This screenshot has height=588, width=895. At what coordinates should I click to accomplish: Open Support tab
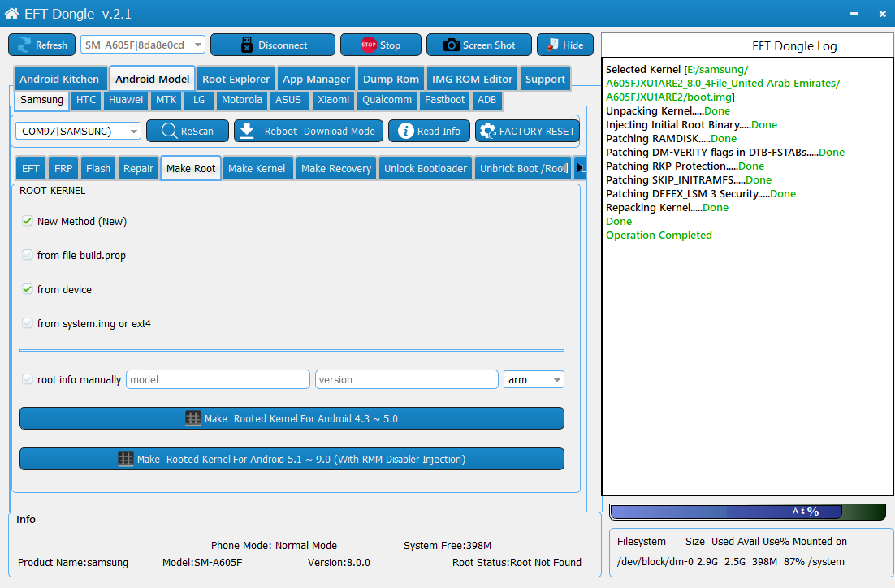click(545, 79)
